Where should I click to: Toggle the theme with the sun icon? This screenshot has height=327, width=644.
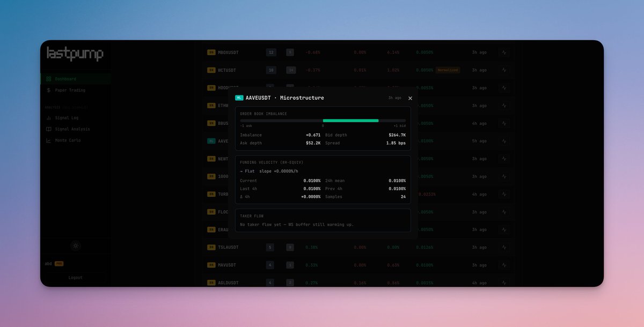[x=76, y=246]
